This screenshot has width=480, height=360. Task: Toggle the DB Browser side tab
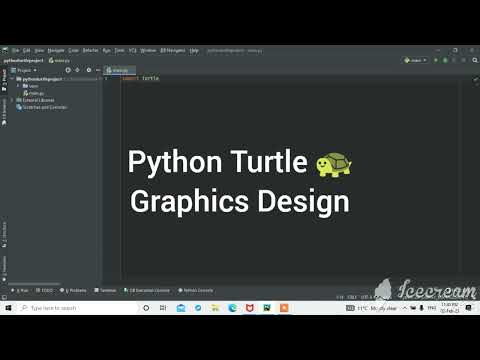[x=4, y=113]
